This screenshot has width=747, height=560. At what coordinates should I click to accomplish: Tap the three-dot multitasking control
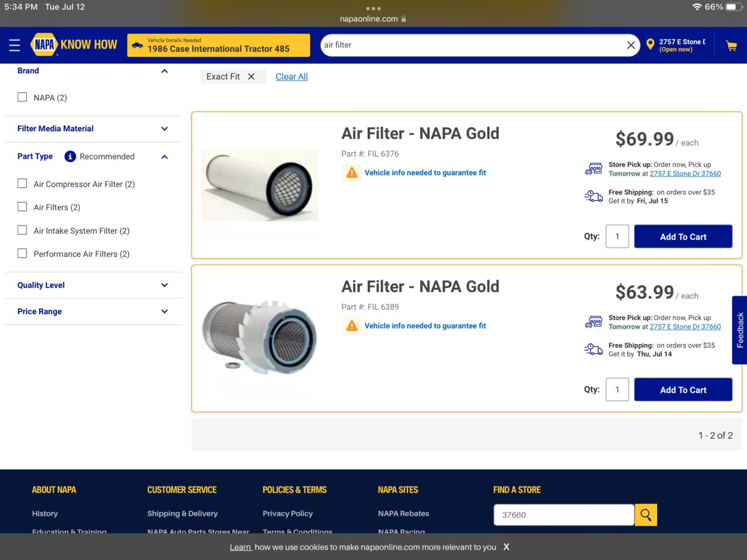pyautogui.click(x=373, y=9)
